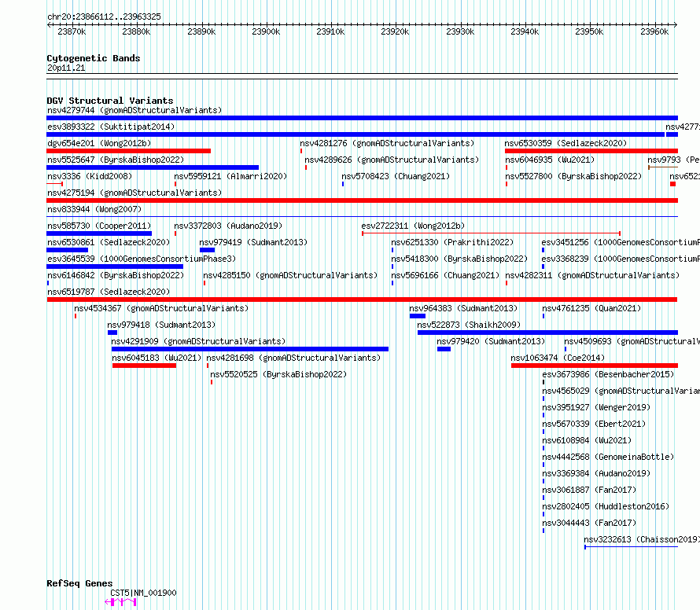Image resolution: width=700 pixels, height=610 pixels.
Task: Select the magenta CST5 gene glyph
Action: point(120,602)
